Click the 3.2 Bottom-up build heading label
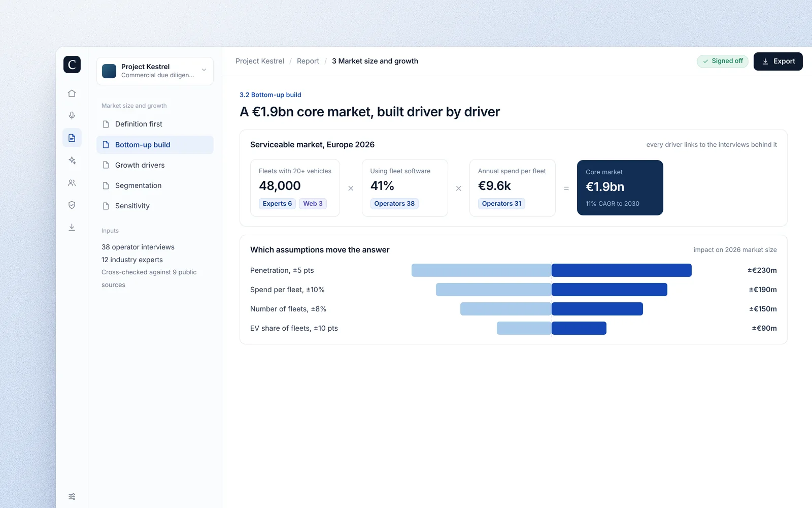This screenshot has width=812, height=508. tap(270, 95)
